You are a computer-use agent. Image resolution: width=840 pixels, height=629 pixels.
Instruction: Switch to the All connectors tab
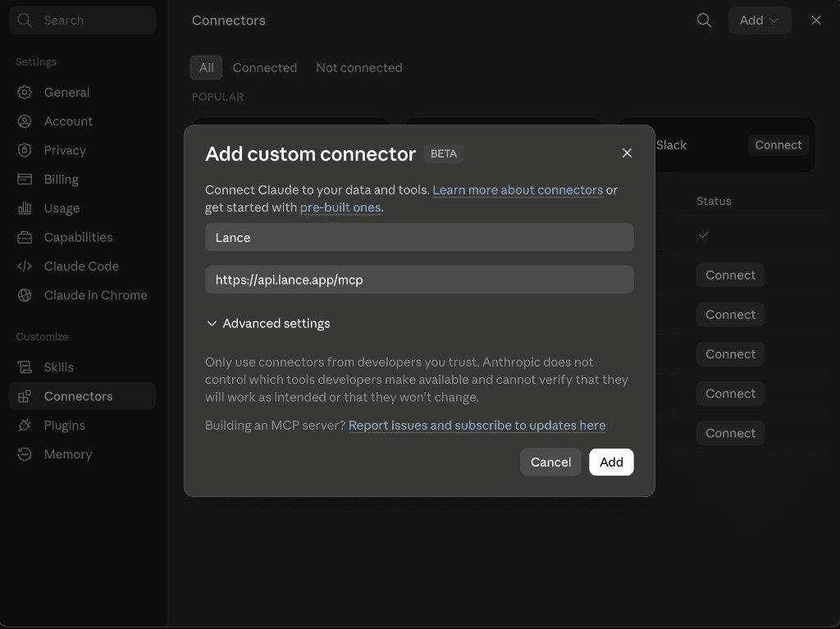point(206,67)
